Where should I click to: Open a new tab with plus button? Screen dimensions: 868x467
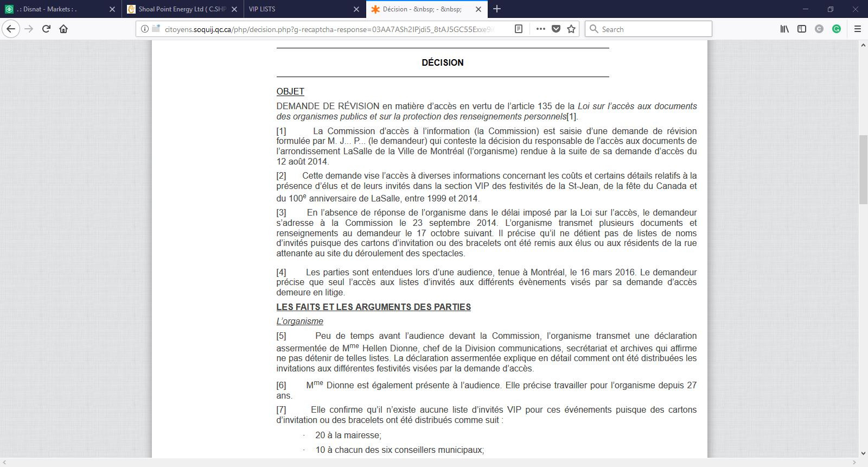pos(497,9)
